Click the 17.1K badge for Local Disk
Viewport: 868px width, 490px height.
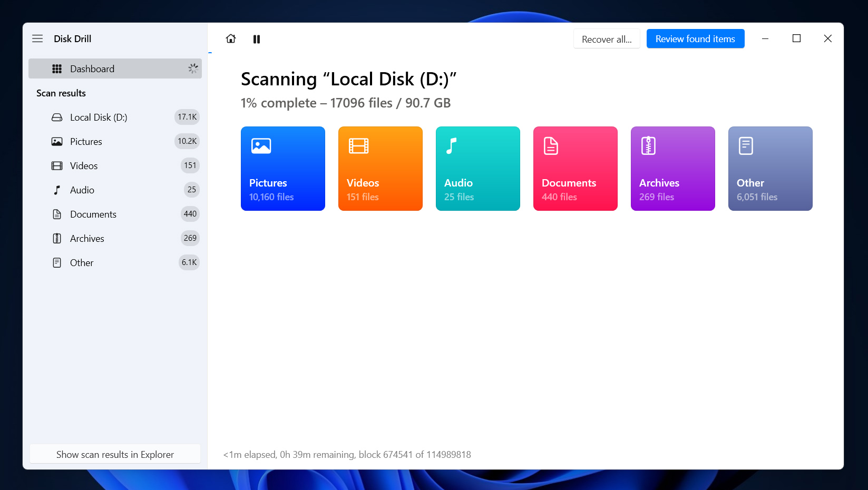[187, 117]
